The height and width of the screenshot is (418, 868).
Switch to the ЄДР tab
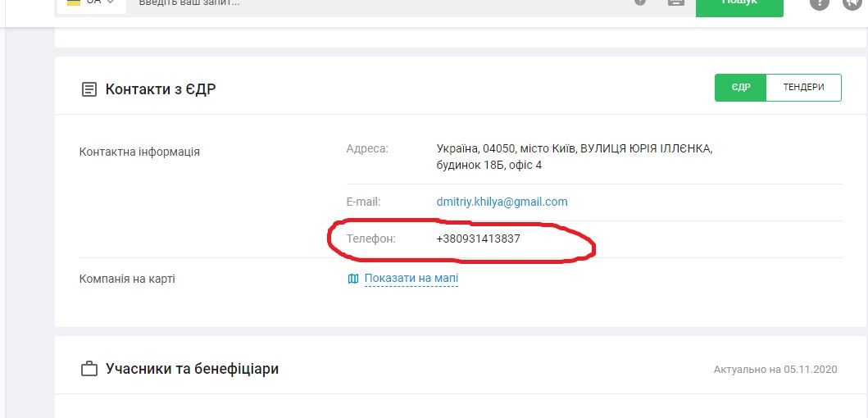coord(740,88)
